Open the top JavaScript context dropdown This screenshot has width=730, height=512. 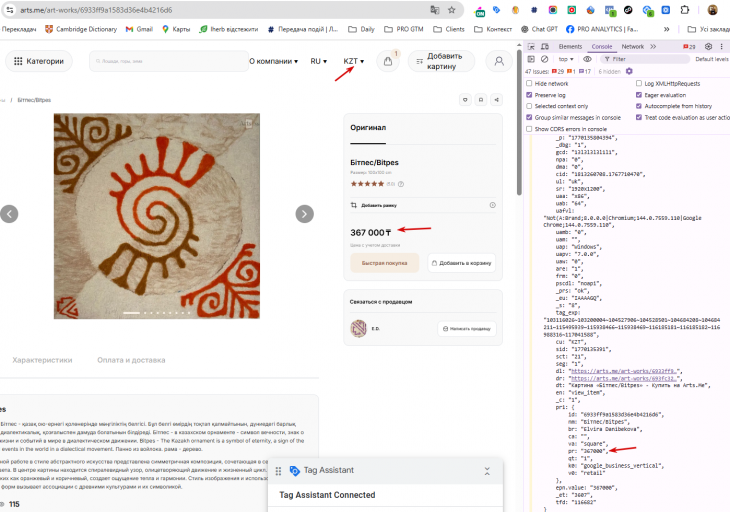[566, 59]
